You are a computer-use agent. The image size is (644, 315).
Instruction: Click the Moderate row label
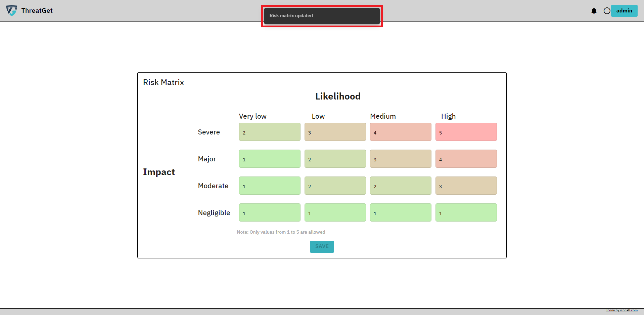coord(213,186)
